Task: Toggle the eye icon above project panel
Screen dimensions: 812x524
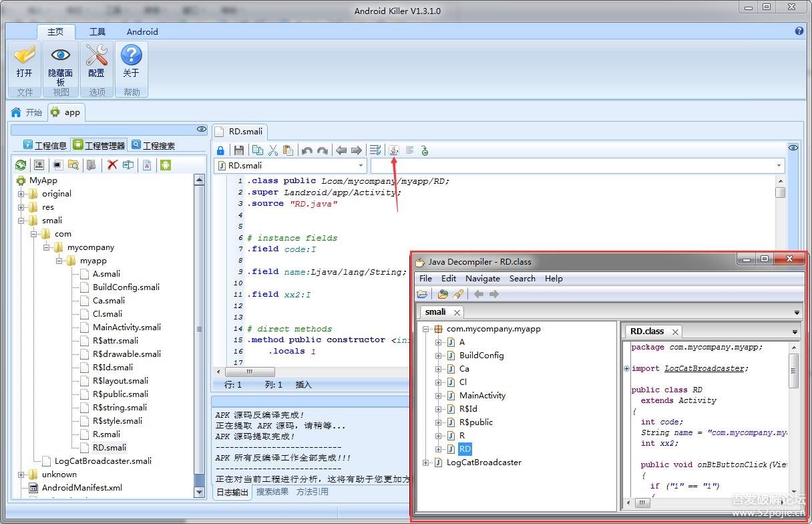Action: 201,130
